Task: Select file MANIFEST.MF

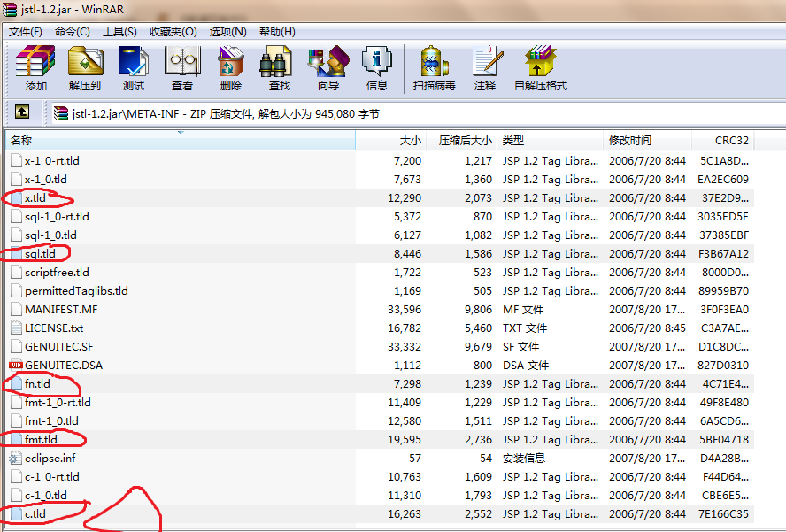Action: point(61,309)
